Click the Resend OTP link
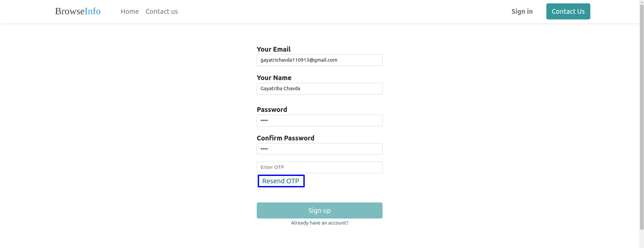 pyautogui.click(x=281, y=181)
